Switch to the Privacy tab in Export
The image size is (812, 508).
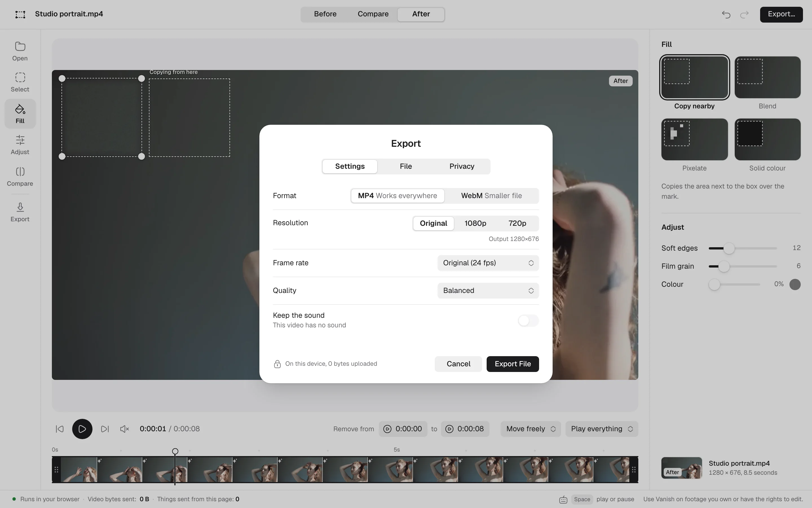[x=462, y=166]
